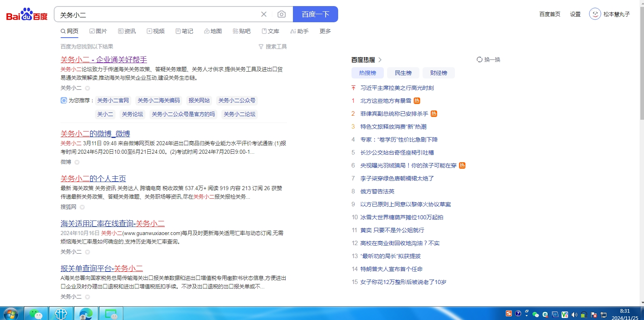644x320 pixels.
Task: Click the VNC tray icon
Action: [564, 314]
